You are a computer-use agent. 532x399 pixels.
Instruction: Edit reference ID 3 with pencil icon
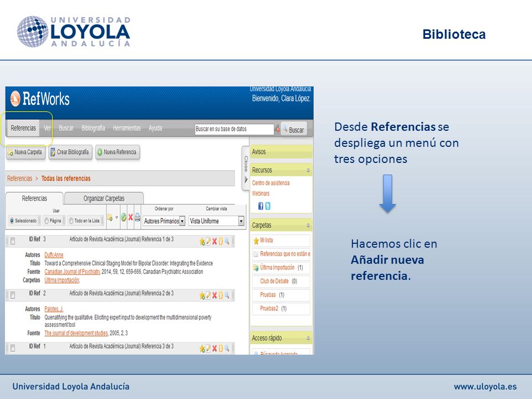click(208, 242)
